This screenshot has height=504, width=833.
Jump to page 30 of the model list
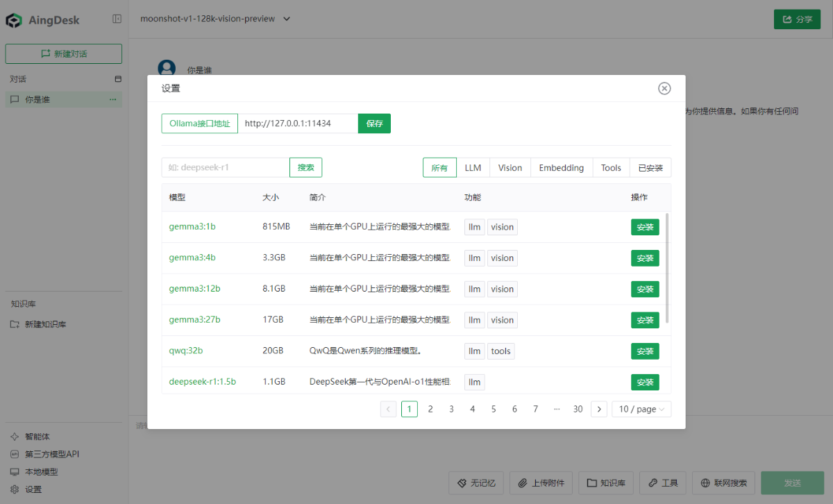pos(578,409)
